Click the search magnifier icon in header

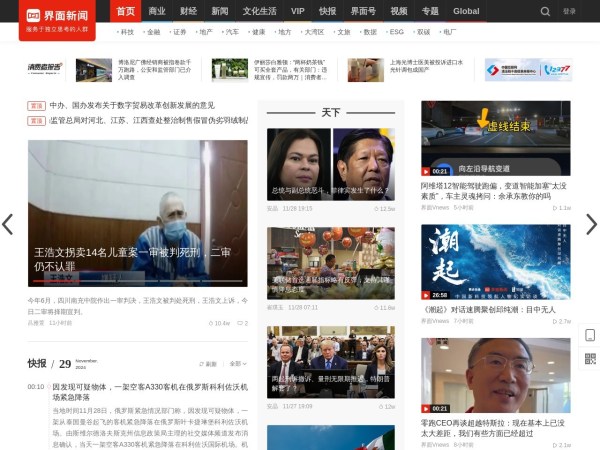click(545, 11)
